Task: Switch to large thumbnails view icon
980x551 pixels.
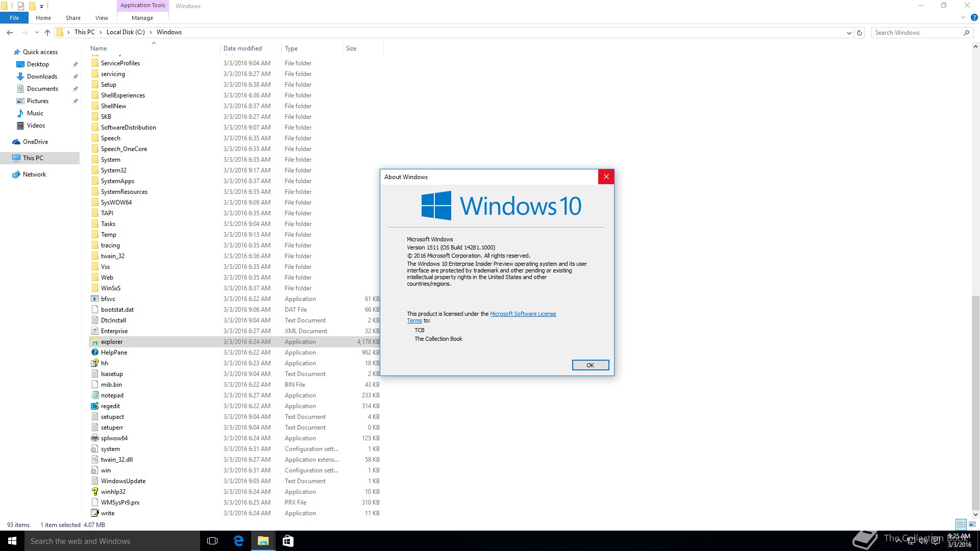Action: pyautogui.click(x=972, y=524)
